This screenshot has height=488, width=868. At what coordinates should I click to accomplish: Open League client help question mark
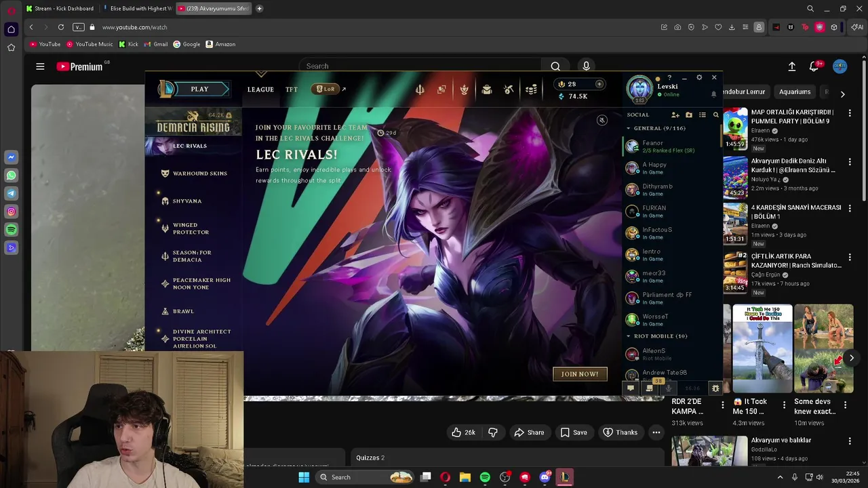tap(669, 78)
